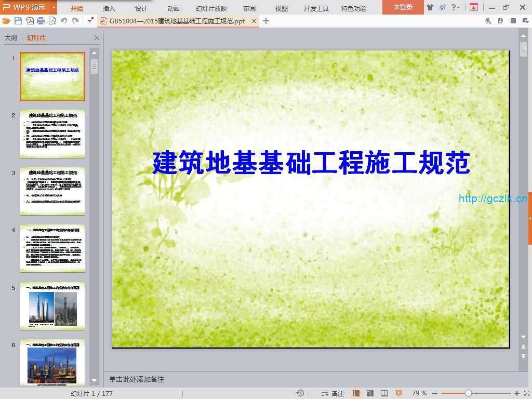Select slide 5 thumbnail with skyscraper photos
The height and width of the screenshot is (399, 532).
[52, 307]
